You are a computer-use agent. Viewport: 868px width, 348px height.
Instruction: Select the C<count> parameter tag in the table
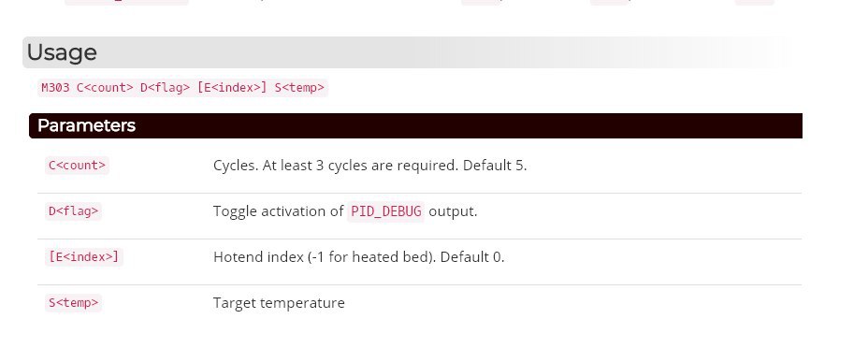pyautogui.click(x=77, y=165)
